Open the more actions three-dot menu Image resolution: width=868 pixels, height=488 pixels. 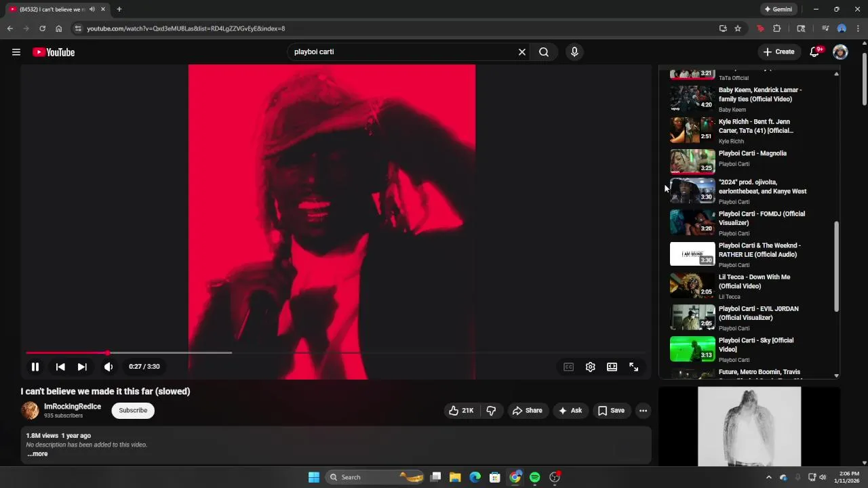pyautogui.click(x=643, y=411)
